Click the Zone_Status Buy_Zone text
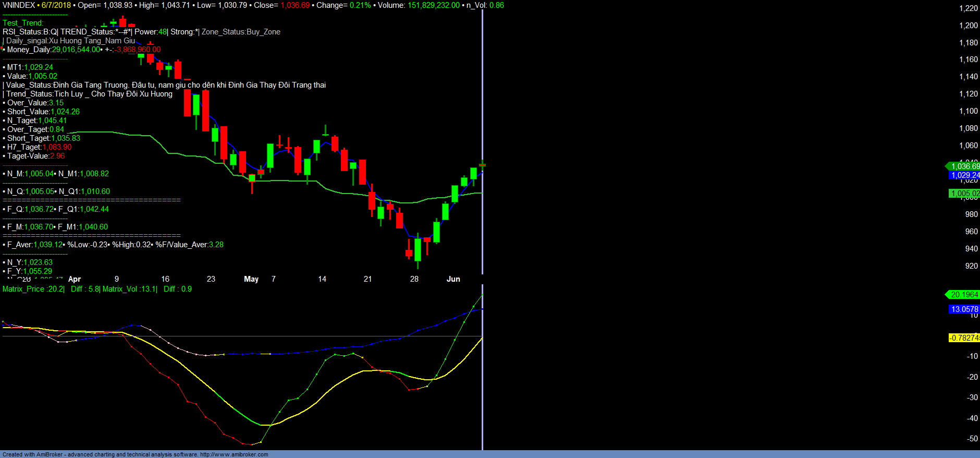This screenshot has width=980, height=458. (241, 32)
